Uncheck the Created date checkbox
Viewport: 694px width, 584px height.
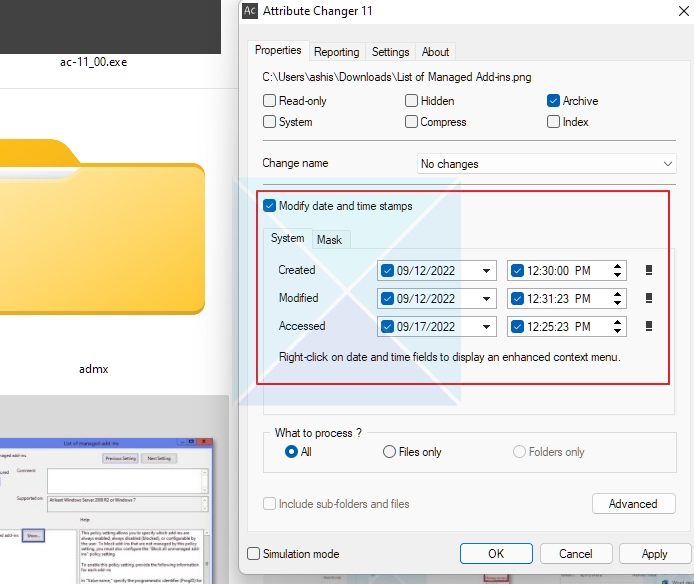387,270
